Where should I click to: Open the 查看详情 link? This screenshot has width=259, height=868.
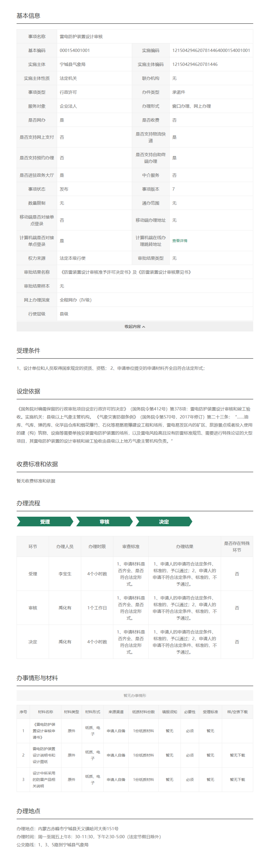[x=179, y=241]
